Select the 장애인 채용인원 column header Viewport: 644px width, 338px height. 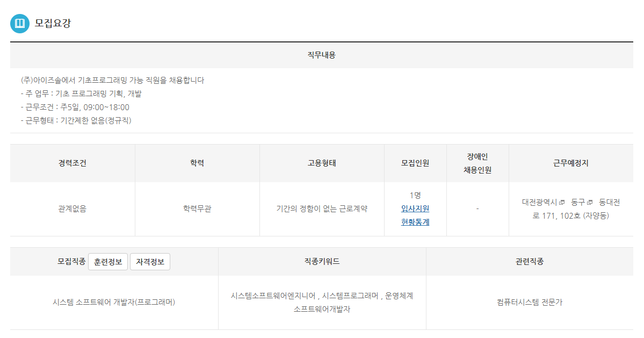tap(477, 163)
